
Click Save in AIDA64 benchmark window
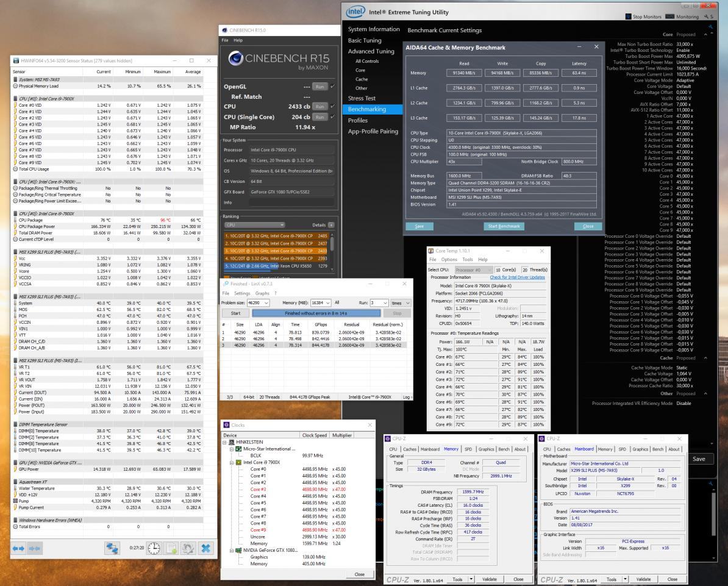(x=419, y=226)
